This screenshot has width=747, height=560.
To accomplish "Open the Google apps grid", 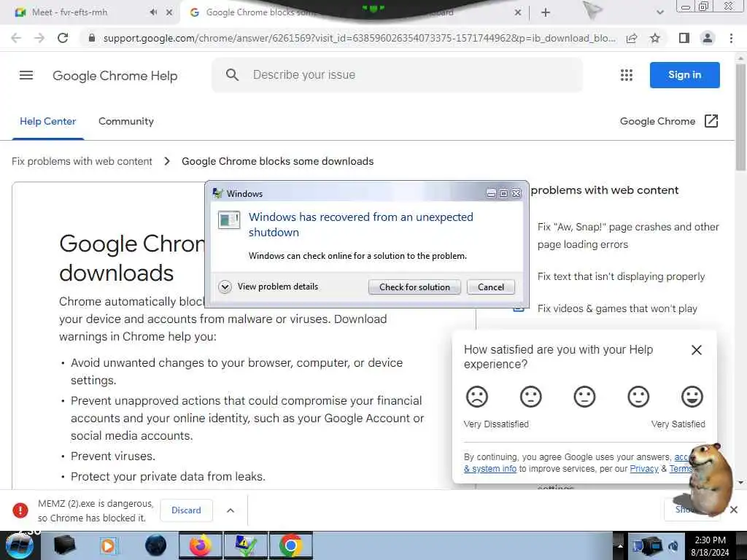I will [627, 75].
